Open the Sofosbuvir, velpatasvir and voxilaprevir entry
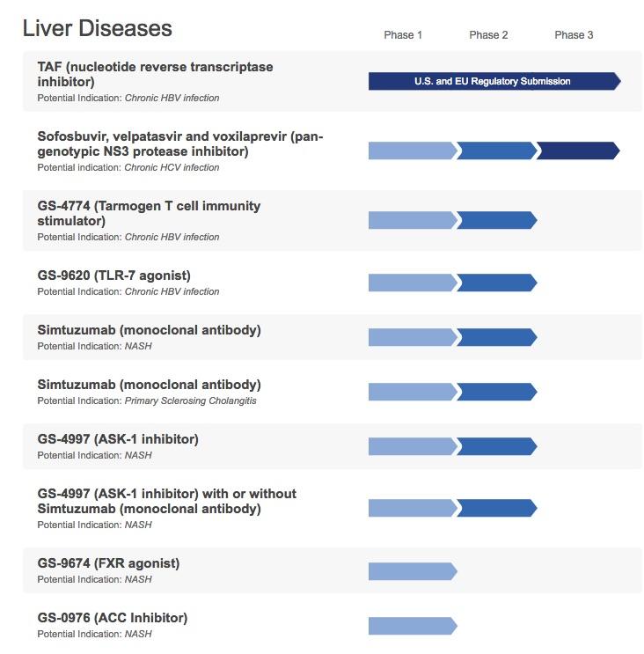Viewport: 644px width, 654px height. tap(180, 143)
